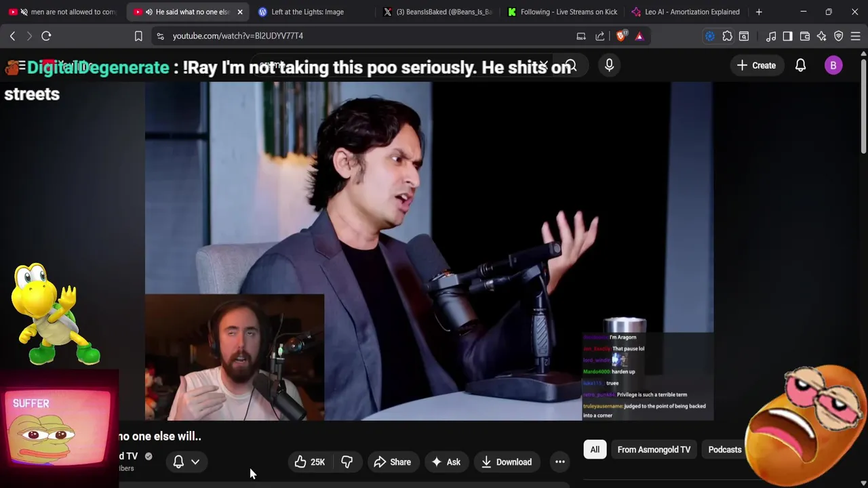The image size is (868, 488).
Task: Click the YouTube search magnifier button
Action: (571, 65)
